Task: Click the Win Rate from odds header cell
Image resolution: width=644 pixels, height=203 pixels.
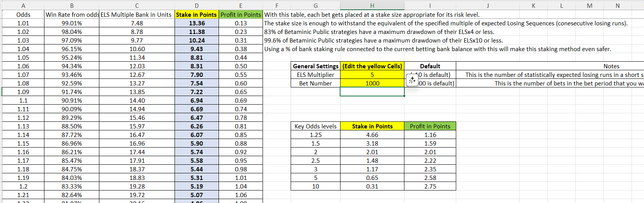Action: (72, 14)
